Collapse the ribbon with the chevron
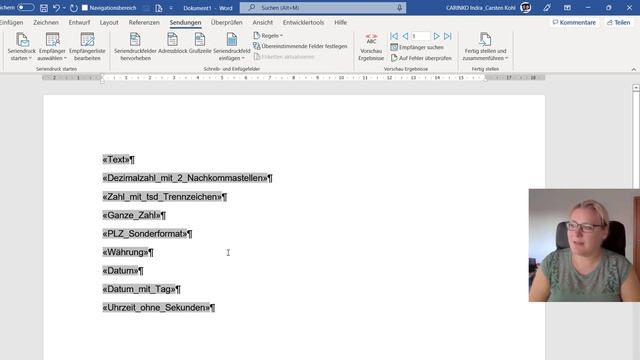The width and height of the screenshot is (640, 360). click(633, 69)
